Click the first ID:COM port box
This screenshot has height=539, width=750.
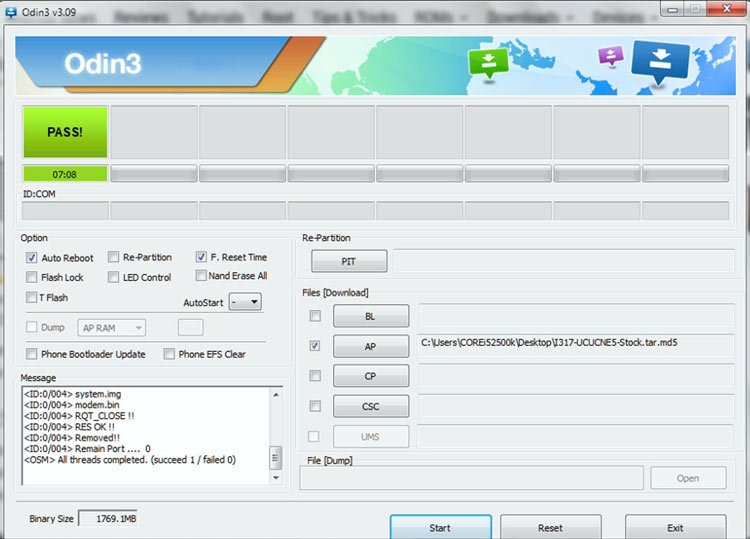[66, 210]
